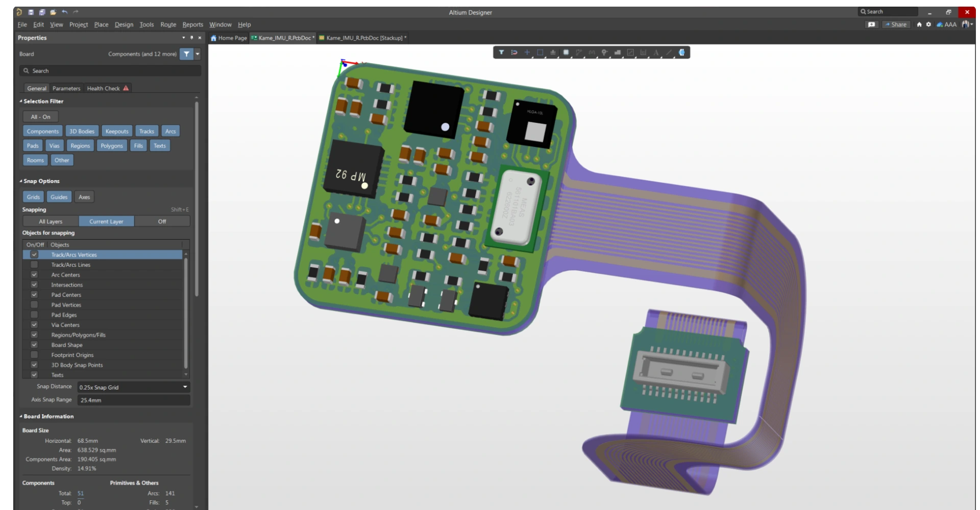Collapse the Selection Filter section

(21, 101)
